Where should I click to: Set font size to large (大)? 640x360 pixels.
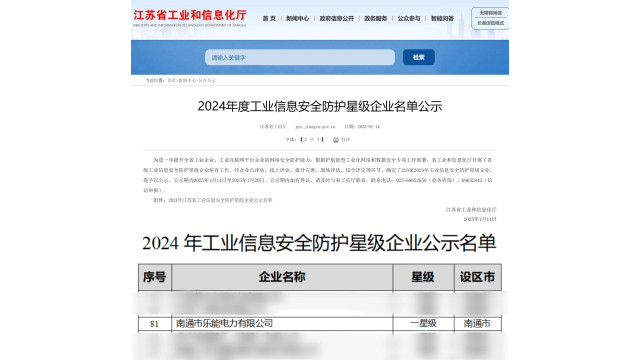(x=305, y=140)
